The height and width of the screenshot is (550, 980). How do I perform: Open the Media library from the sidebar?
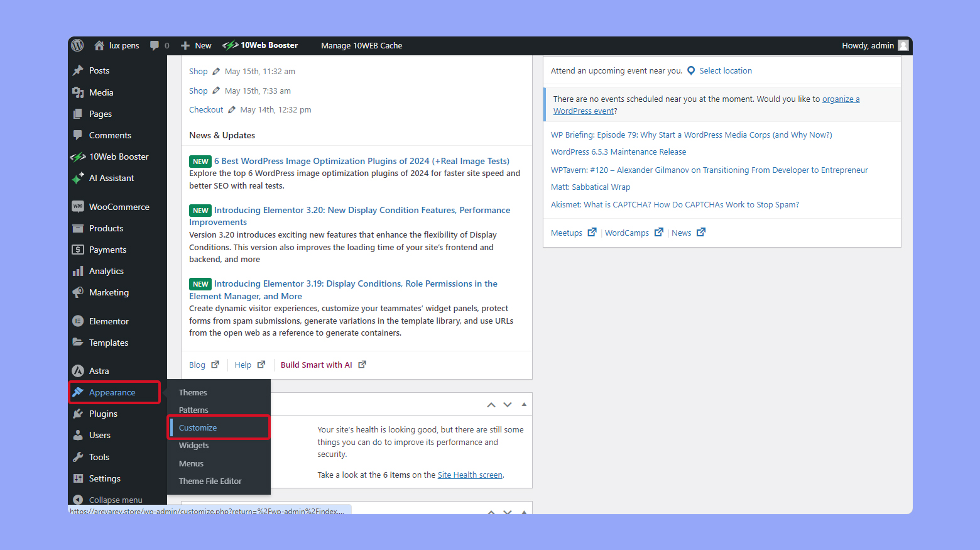point(100,92)
